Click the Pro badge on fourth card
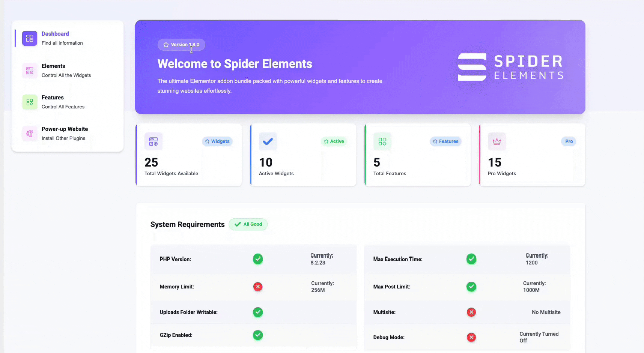This screenshot has width=644, height=353. click(x=569, y=141)
